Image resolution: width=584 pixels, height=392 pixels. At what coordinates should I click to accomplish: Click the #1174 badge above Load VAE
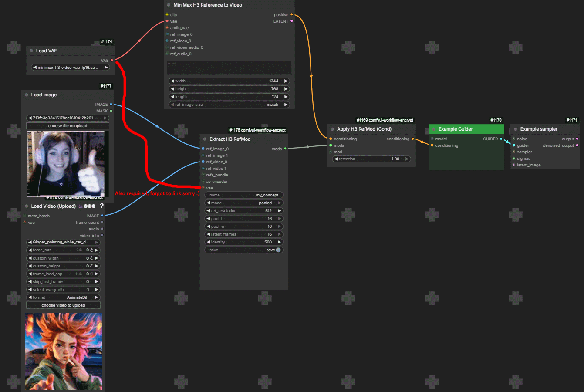(107, 42)
